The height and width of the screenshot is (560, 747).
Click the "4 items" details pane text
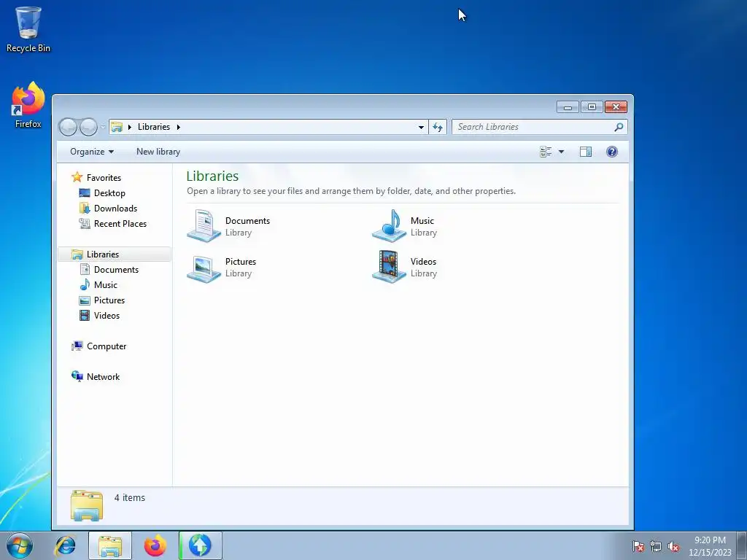[130, 497]
